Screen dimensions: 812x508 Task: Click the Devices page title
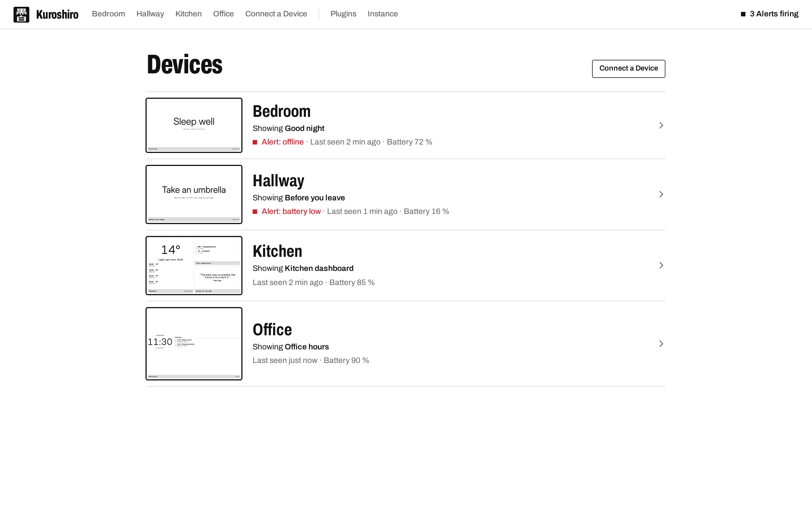(x=185, y=65)
